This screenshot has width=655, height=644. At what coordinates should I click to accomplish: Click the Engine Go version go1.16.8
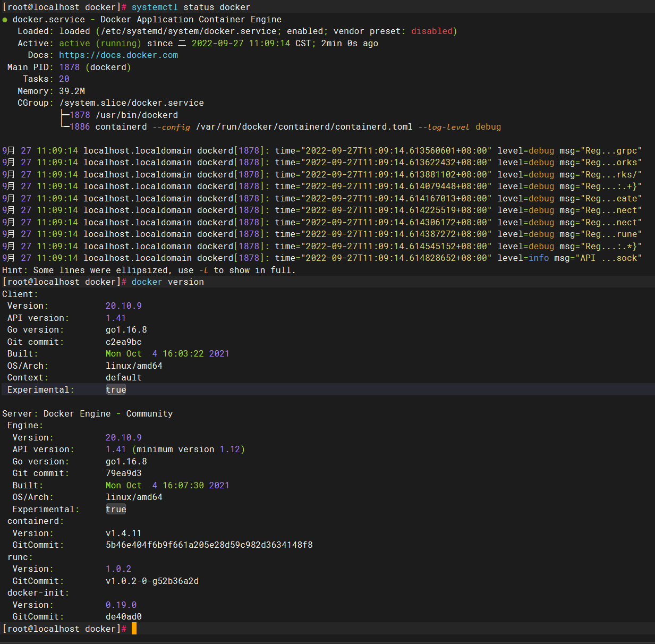coord(126,462)
